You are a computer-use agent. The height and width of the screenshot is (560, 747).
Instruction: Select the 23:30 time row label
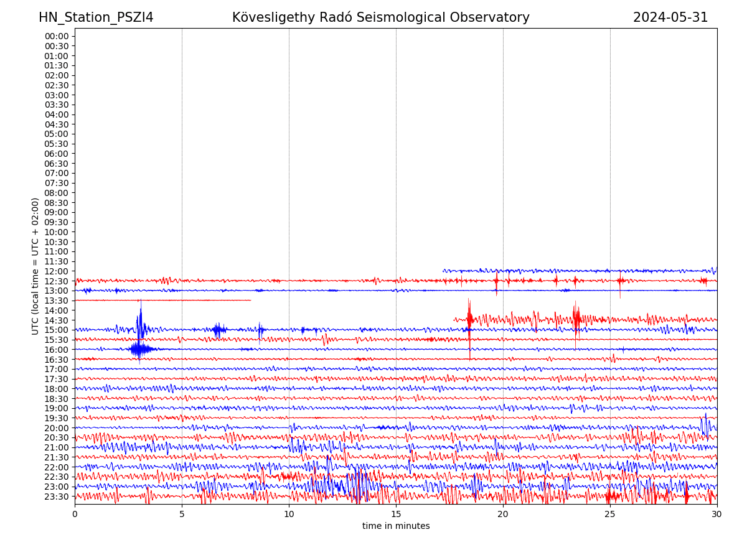(x=57, y=497)
